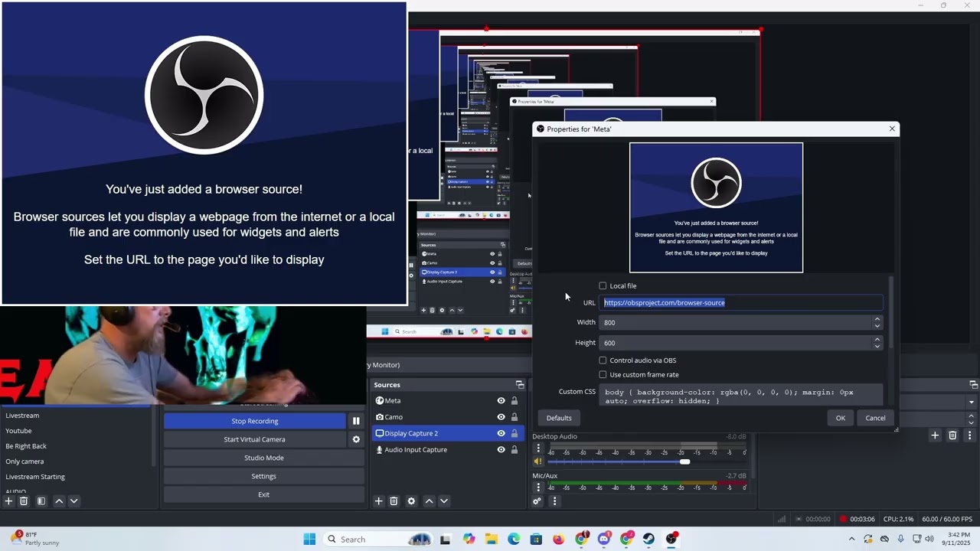Add a source with the plus icon under the Sources list
The height and width of the screenshot is (551, 980).
(378, 501)
